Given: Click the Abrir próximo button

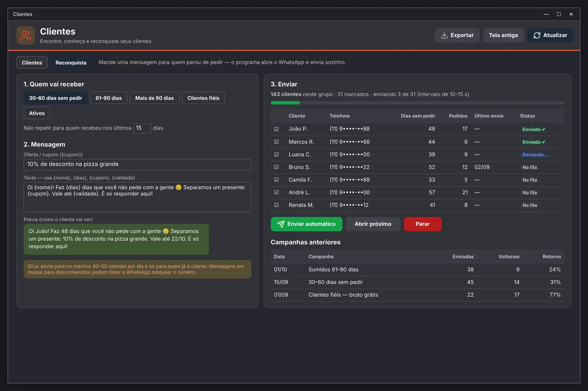Looking at the screenshot, I should (373, 224).
